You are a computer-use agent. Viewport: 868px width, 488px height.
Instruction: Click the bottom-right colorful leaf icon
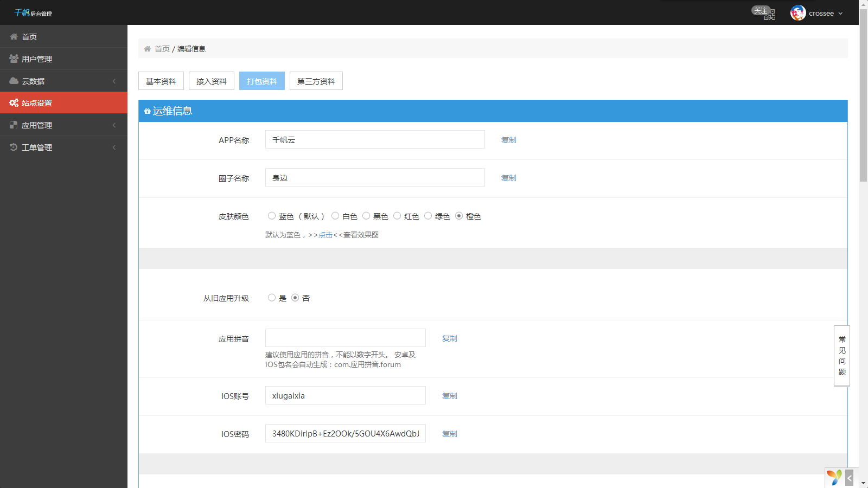(834, 478)
